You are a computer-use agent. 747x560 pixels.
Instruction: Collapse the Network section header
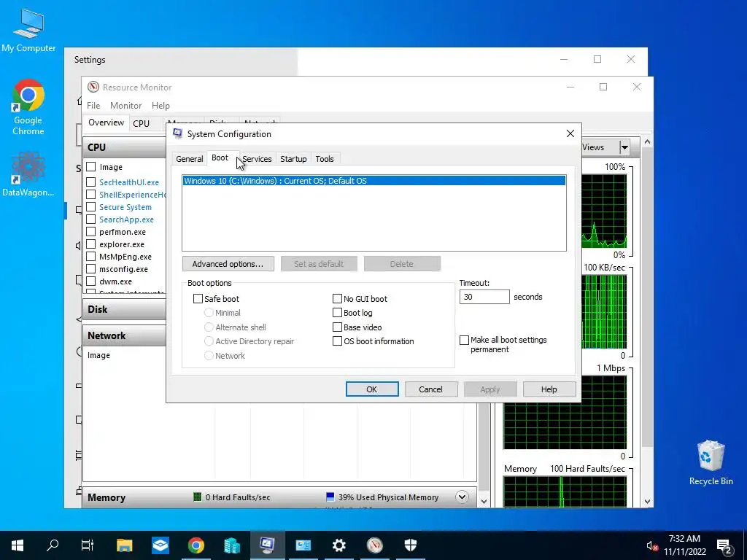coord(124,335)
